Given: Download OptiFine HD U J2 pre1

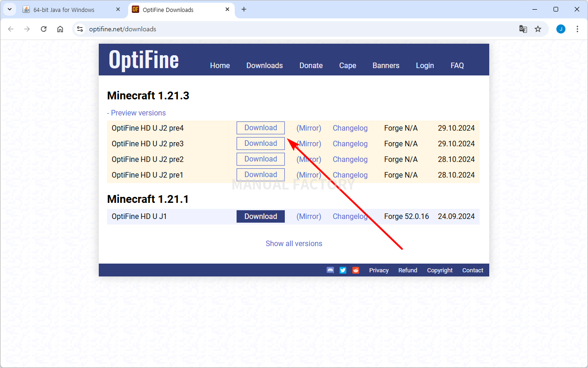Looking at the screenshot, I should (260, 175).
